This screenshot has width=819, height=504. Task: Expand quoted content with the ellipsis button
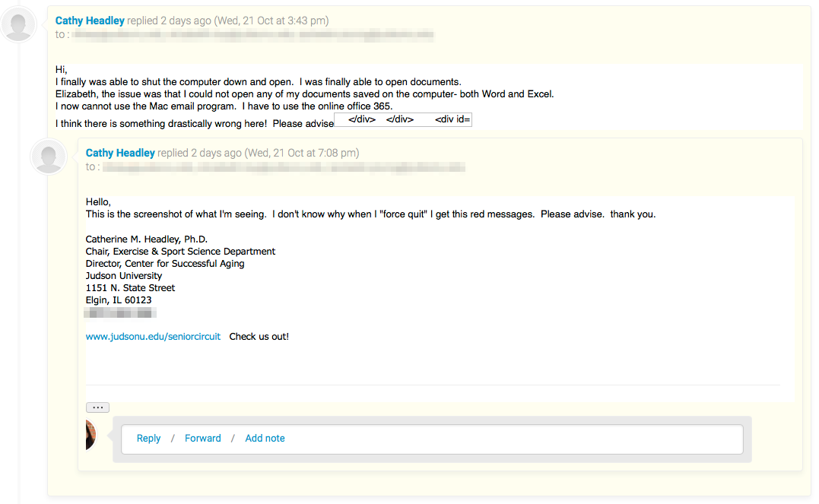point(97,407)
